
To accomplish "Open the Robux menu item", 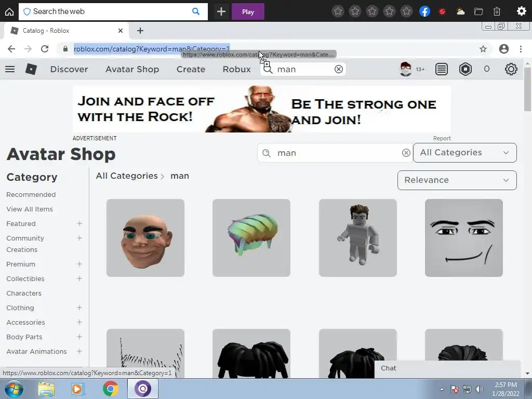I will pyautogui.click(x=236, y=69).
